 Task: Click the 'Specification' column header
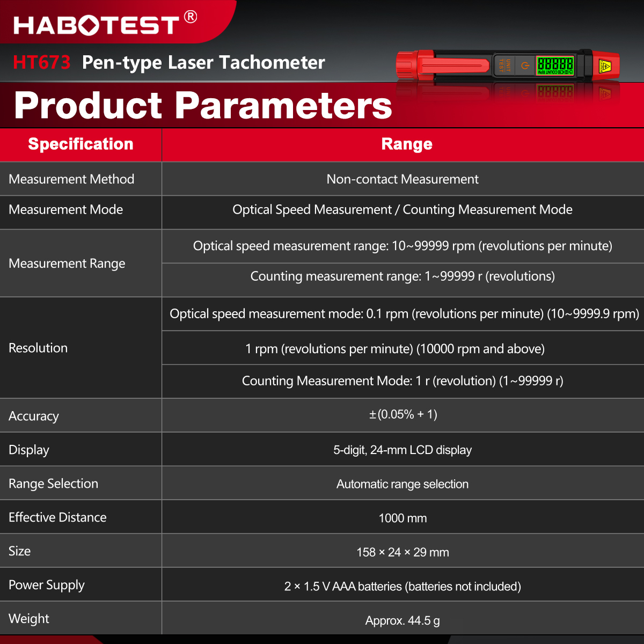tap(80, 144)
